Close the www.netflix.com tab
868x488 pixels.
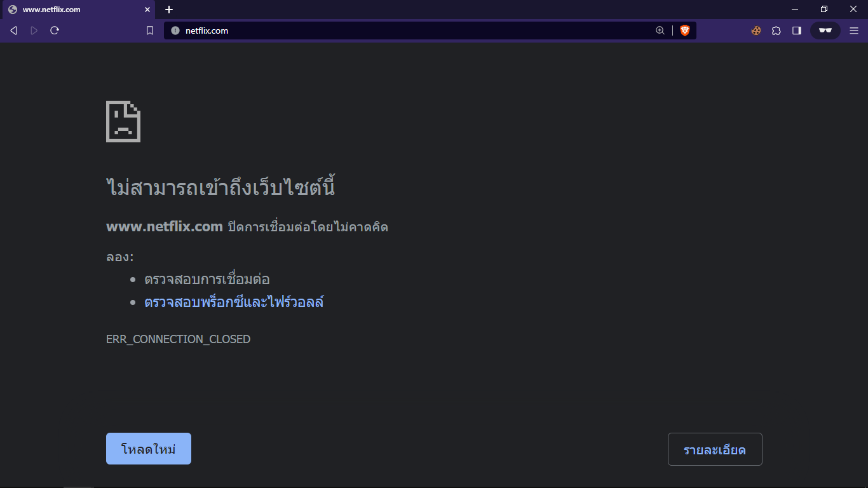[147, 10]
